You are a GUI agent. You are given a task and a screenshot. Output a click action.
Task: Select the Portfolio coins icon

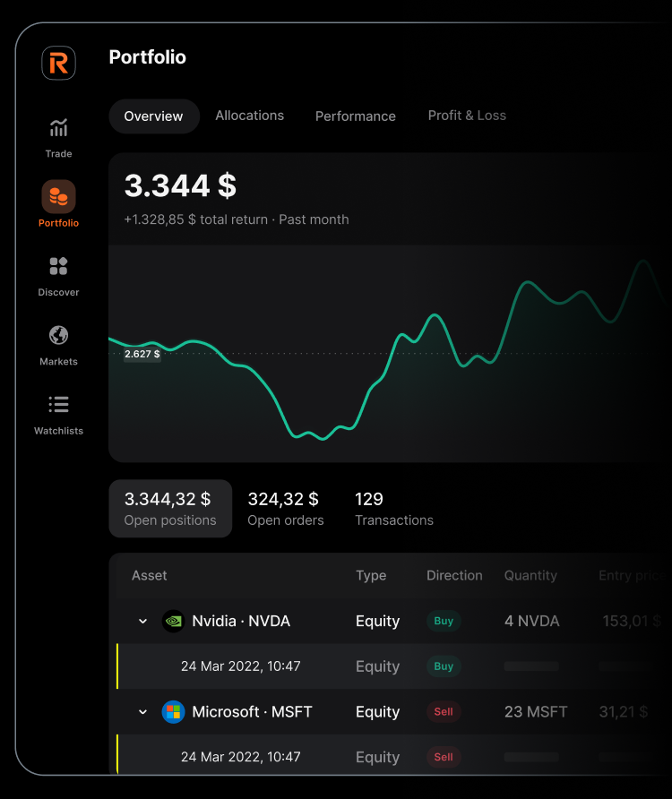point(58,196)
